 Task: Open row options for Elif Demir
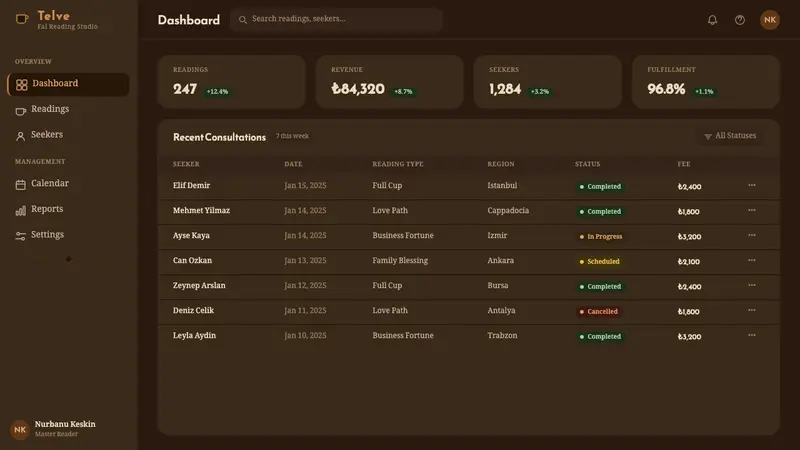752,185
